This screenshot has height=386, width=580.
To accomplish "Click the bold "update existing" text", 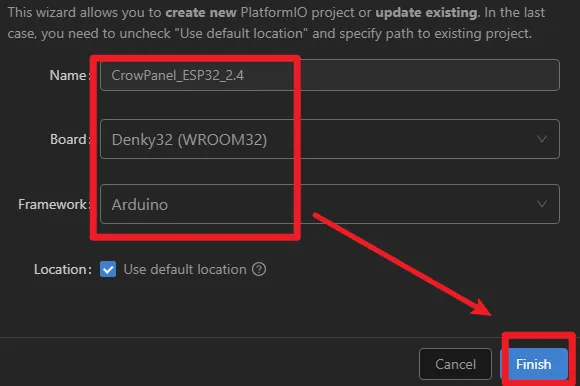I will (427, 13).
